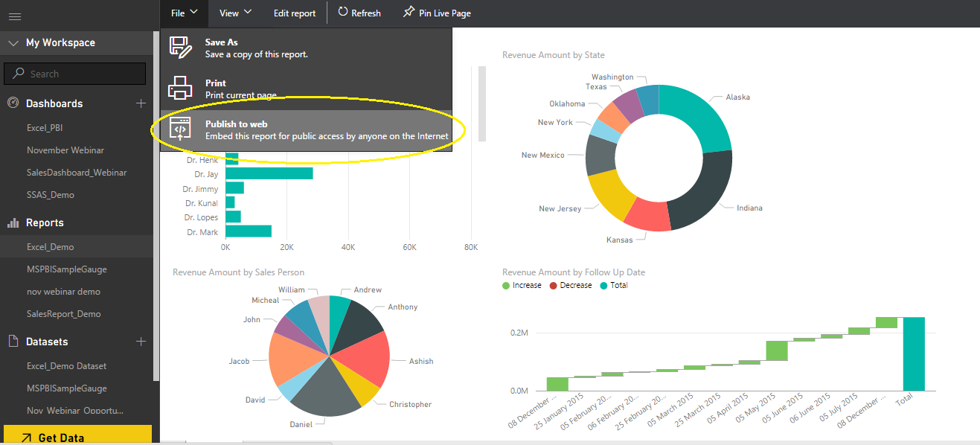
Task: Collapse the My Workspace chevron
Action: 13,43
